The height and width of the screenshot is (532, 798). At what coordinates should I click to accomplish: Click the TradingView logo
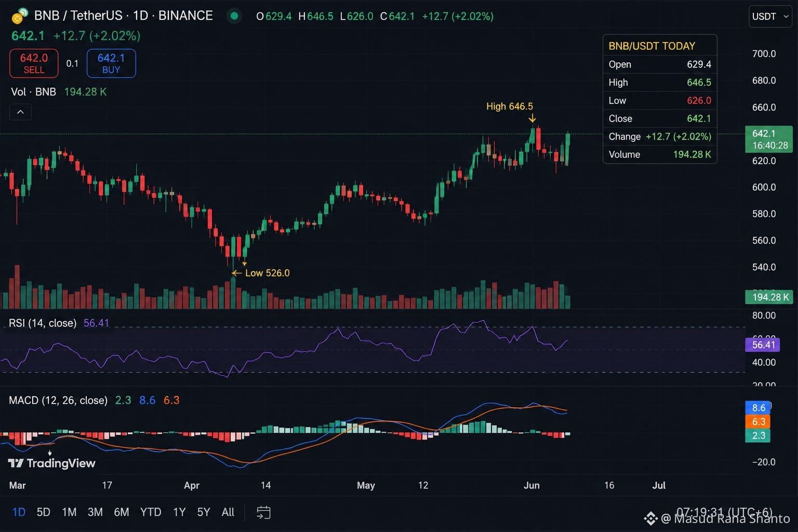click(x=52, y=463)
